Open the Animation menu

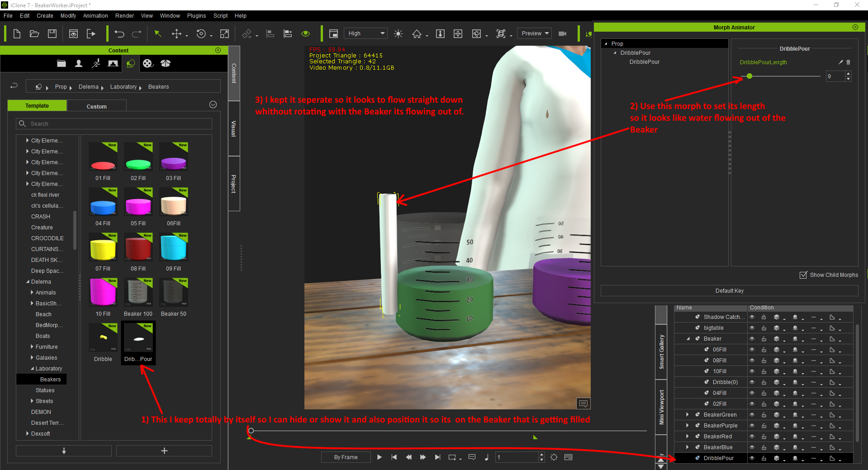(95, 16)
